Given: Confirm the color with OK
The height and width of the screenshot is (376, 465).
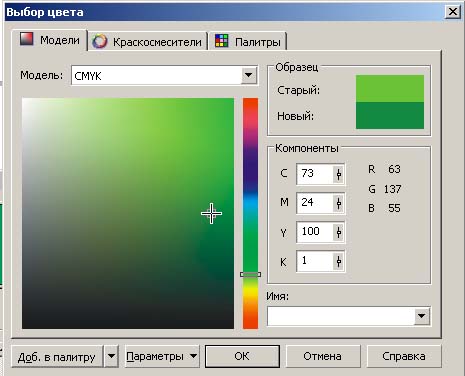Looking at the screenshot, I should (x=242, y=356).
